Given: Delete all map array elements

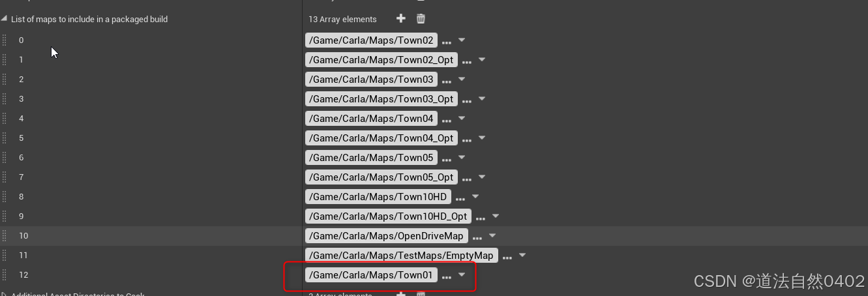Looking at the screenshot, I should click(x=421, y=19).
